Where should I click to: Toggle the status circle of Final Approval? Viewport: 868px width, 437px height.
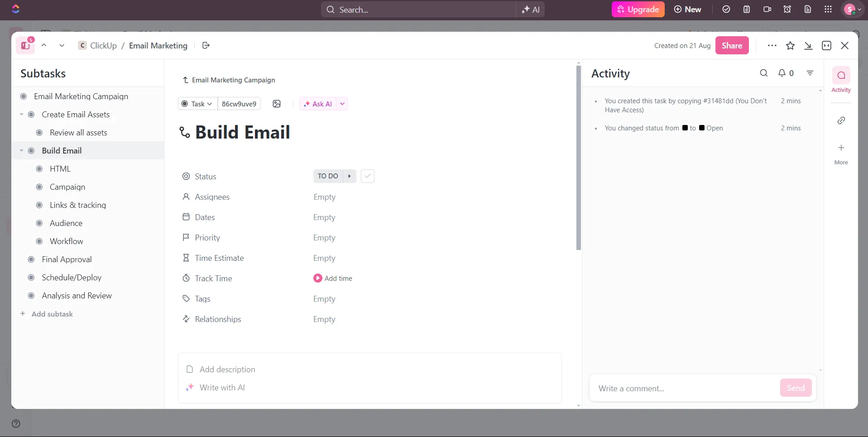point(31,259)
